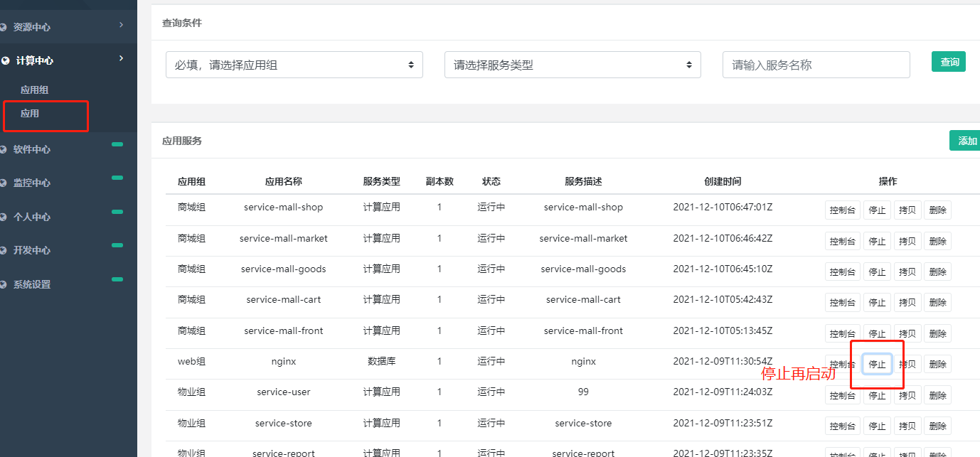The image size is (980, 457).
Task: Click the 请输入服务名称 input field
Action: [x=816, y=65]
